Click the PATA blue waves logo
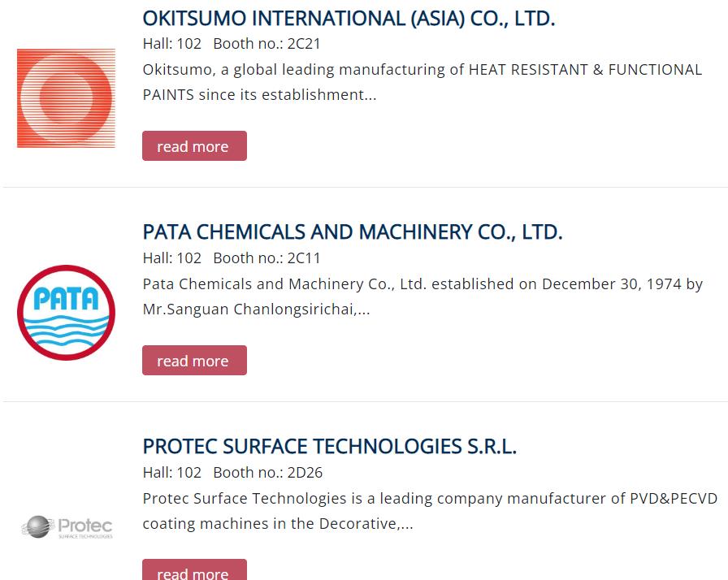Viewport: 728px width, 580px height. click(x=66, y=313)
